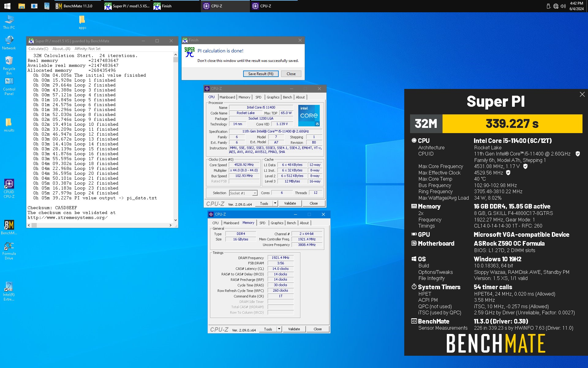Launch the Intel(R) Extreme desktop shortcut
588x368 pixels.
pos(9,291)
